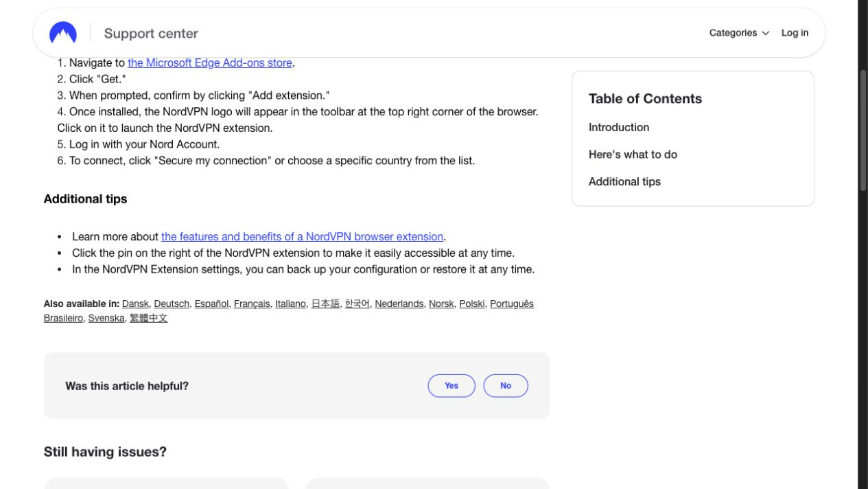Answer No to article helpful

pyautogui.click(x=506, y=386)
